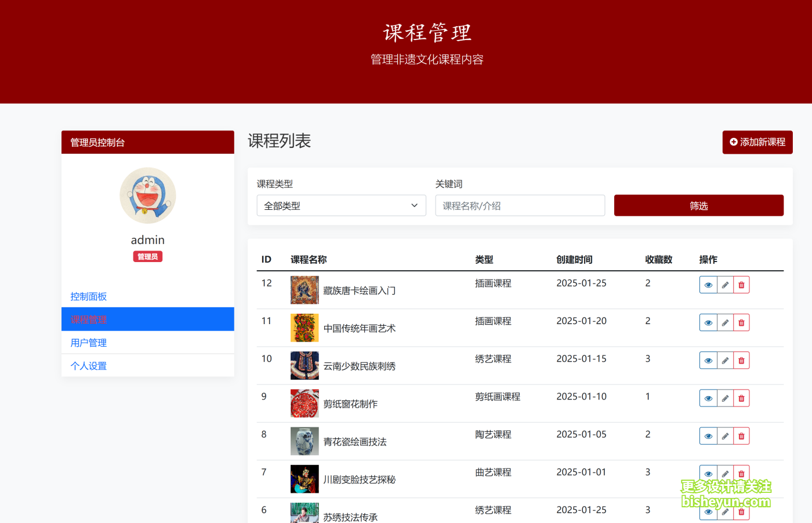This screenshot has width=812, height=523.
Task: Click the delete trash icon for 云南少数民族刺绣
Action: [741, 359]
